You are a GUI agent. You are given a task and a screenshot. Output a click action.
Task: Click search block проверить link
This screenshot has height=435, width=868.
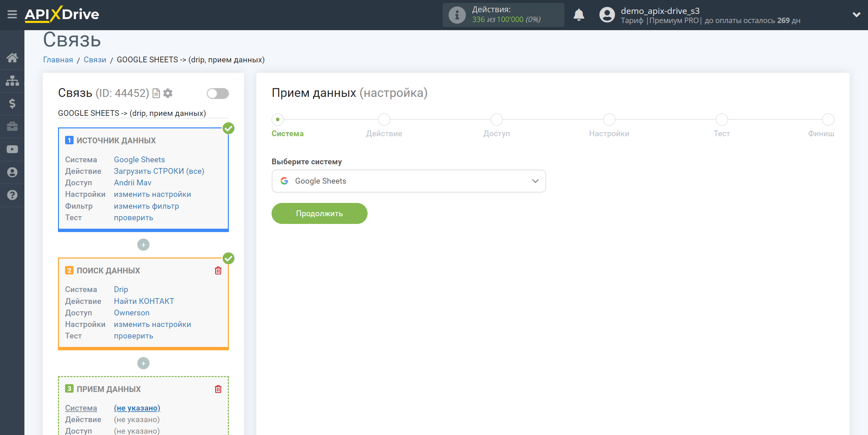[x=134, y=336]
